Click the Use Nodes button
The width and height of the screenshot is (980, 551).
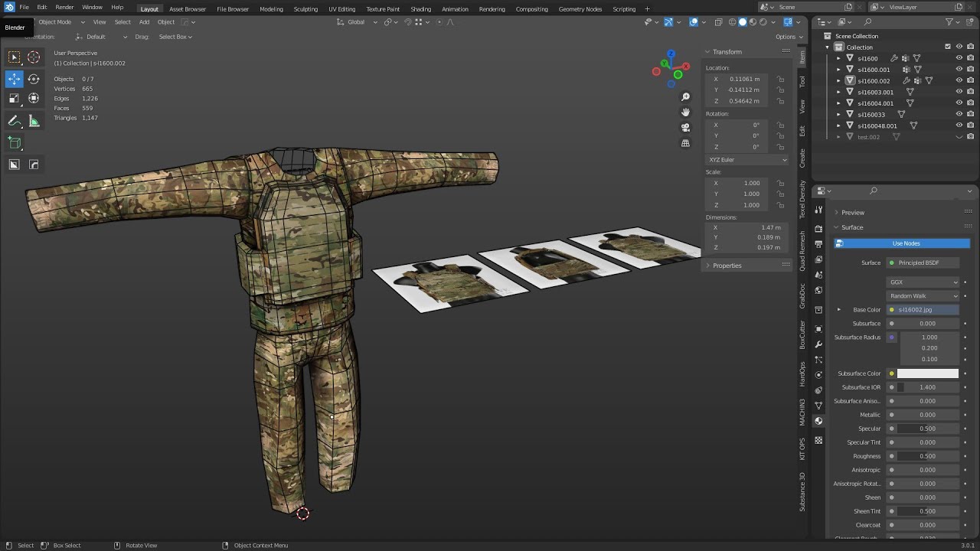click(902, 243)
